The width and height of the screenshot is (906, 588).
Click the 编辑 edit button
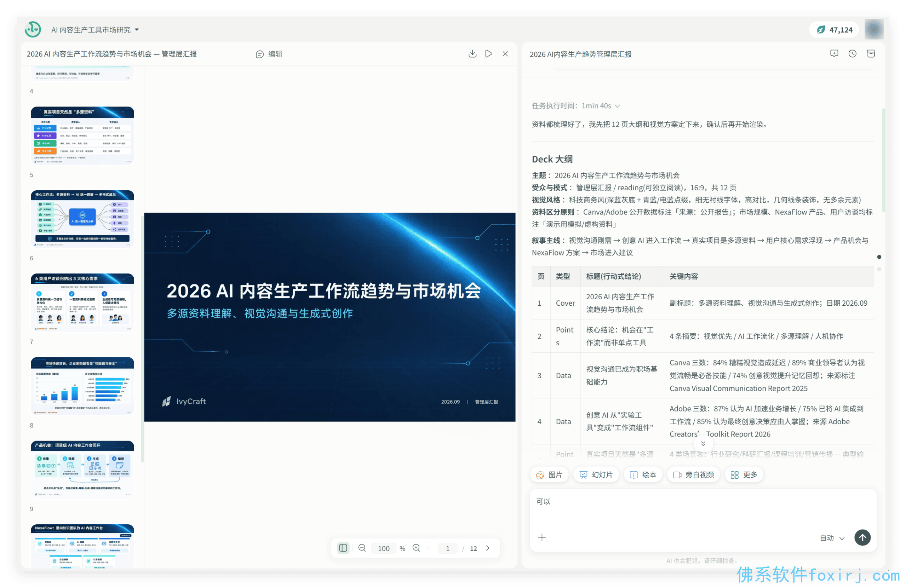click(269, 54)
